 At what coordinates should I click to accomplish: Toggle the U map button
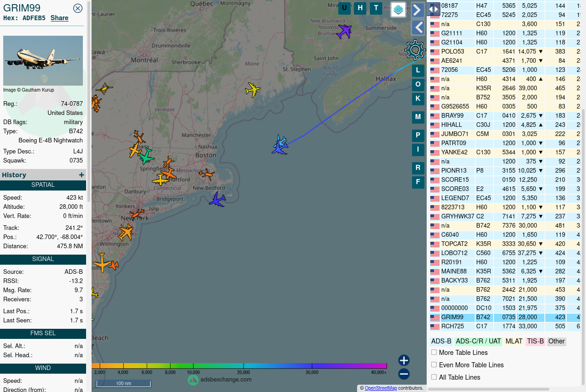pyautogui.click(x=344, y=8)
